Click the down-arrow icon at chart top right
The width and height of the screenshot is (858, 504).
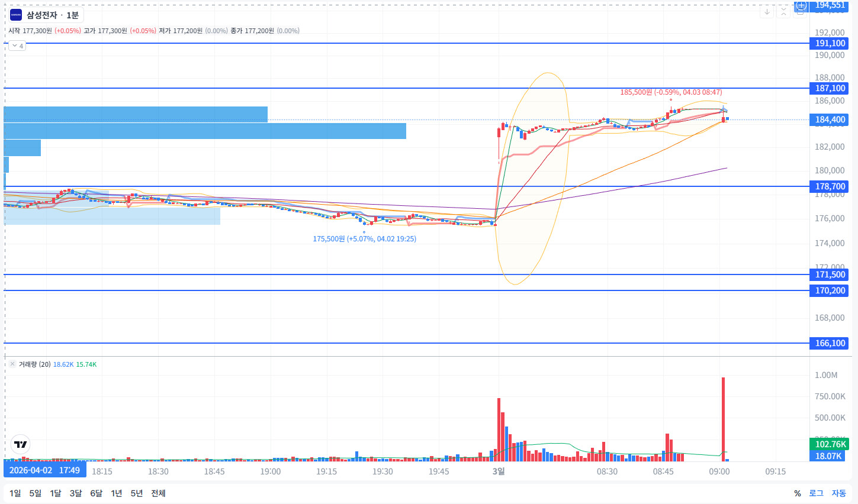(x=767, y=12)
